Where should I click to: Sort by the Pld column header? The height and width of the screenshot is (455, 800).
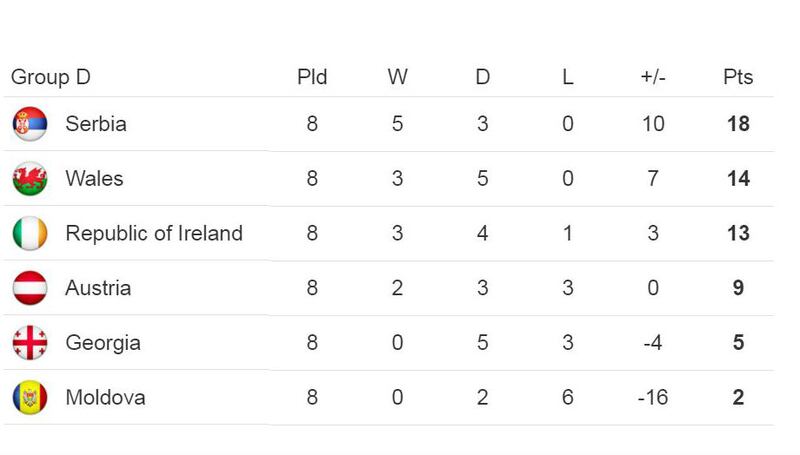coord(312,77)
